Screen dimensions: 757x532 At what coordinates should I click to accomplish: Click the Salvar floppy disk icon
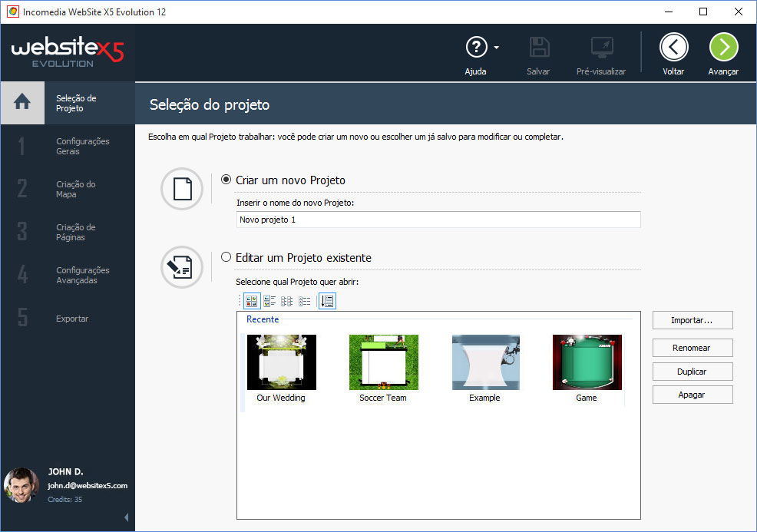tap(539, 48)
